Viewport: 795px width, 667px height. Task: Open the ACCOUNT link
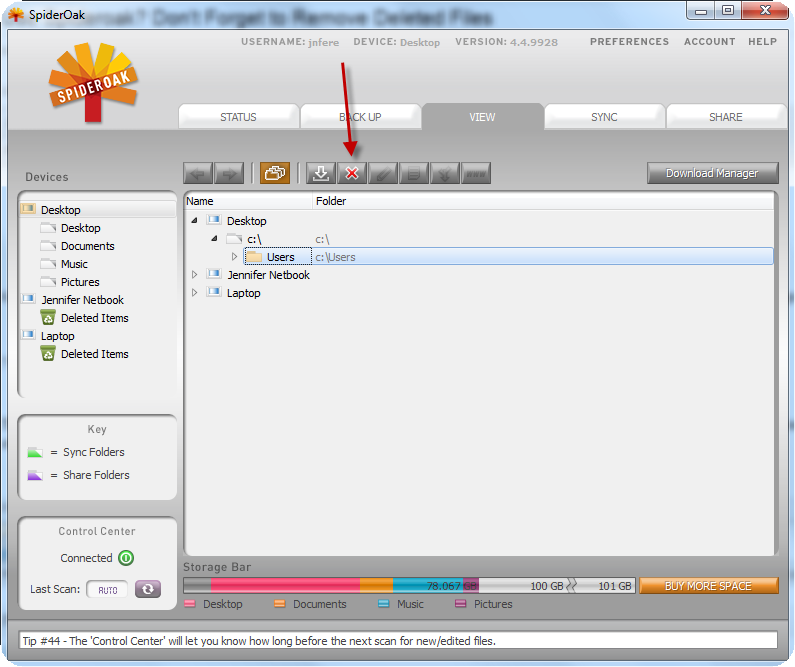[x=709, y=42]
